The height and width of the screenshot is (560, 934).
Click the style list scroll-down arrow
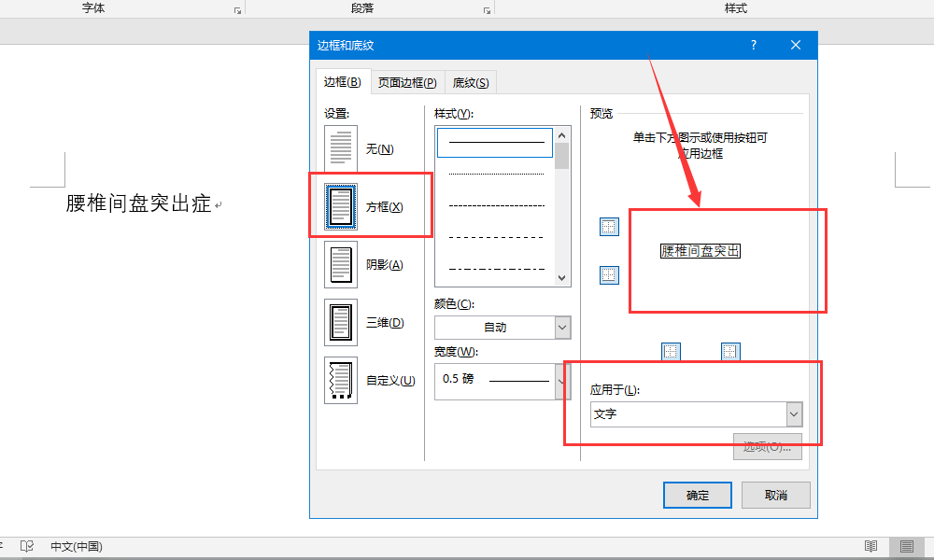point(561,278)
